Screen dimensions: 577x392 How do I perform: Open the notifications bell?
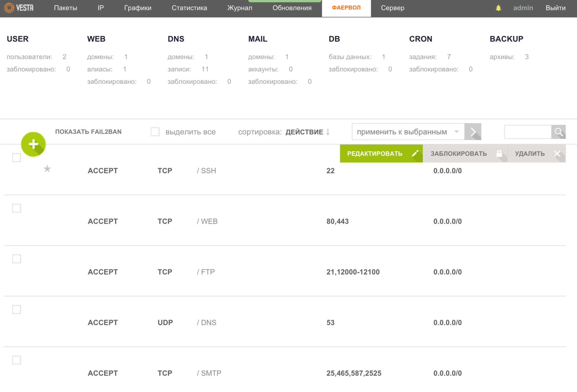pyautogui.click(x=498, y=8)
